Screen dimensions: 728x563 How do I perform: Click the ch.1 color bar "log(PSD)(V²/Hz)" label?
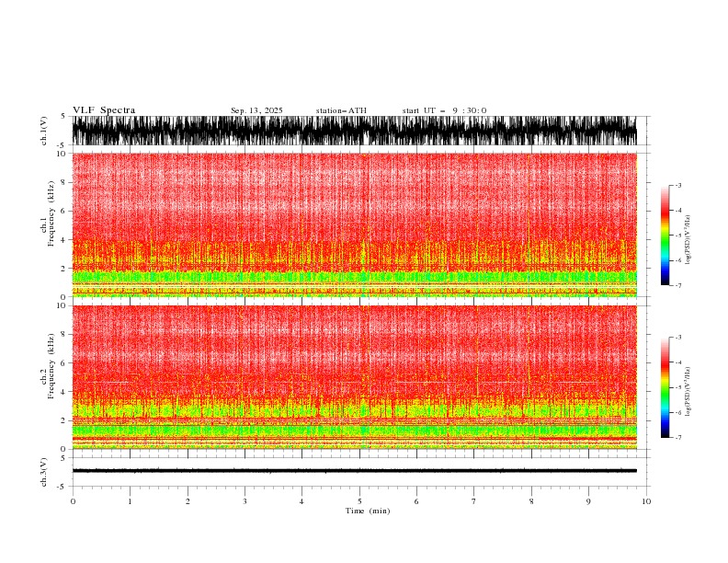pos(688,240)
